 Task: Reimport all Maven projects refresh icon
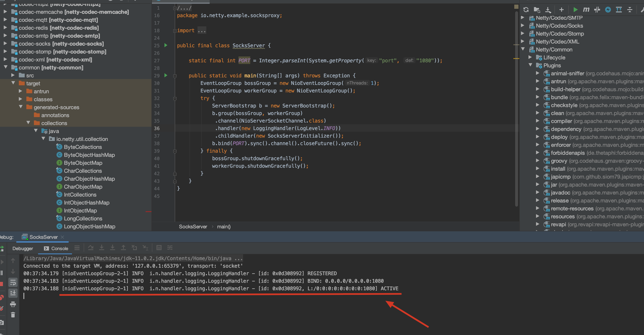pos(526,10)
